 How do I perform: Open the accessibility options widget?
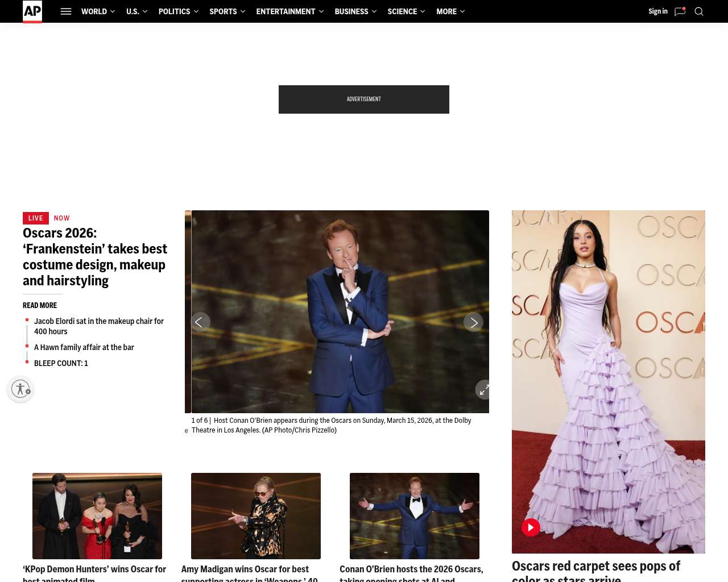(20, 389)
